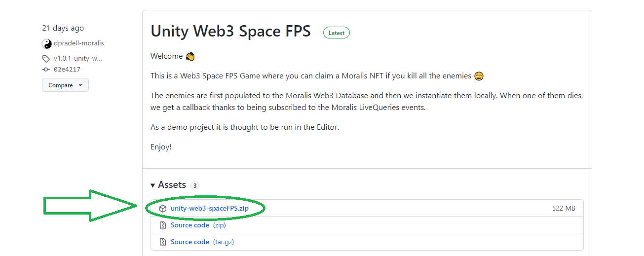Click the zip file icon beside Source code (zip)
Viewport: 644px width, 256px height.
point(163,225)
